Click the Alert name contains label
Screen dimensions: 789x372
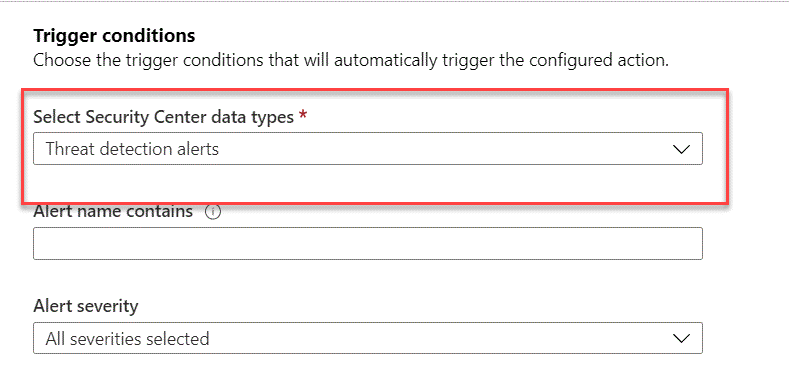[x=113, y=211]
